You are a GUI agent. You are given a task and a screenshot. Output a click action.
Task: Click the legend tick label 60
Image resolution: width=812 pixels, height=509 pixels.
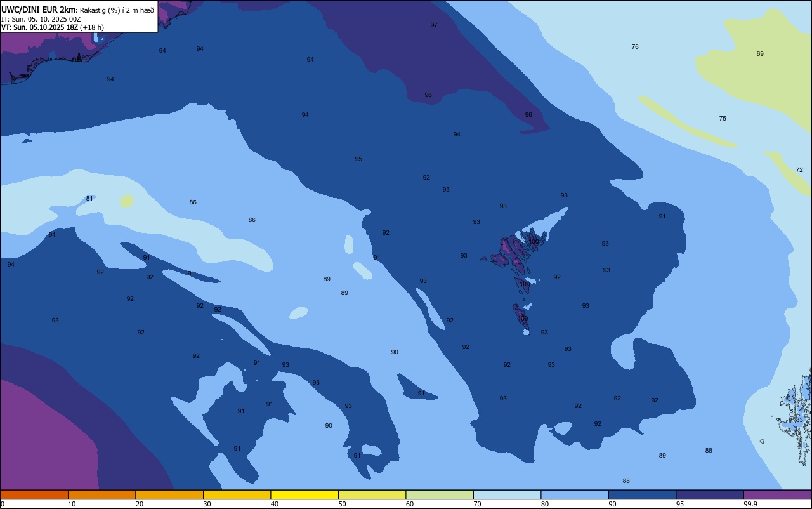tap(410, 504)
